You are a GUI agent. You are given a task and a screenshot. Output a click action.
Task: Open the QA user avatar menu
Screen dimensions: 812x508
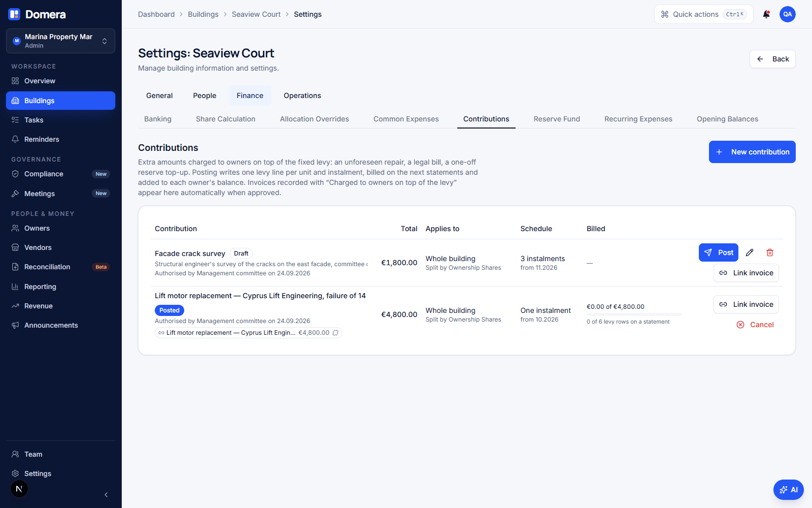click(x=788, y=14)
